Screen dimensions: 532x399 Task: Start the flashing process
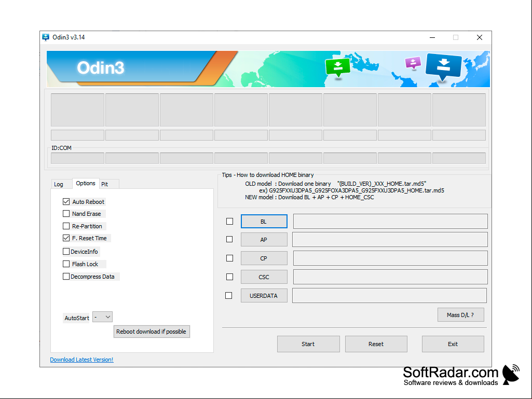coord(308,344)
